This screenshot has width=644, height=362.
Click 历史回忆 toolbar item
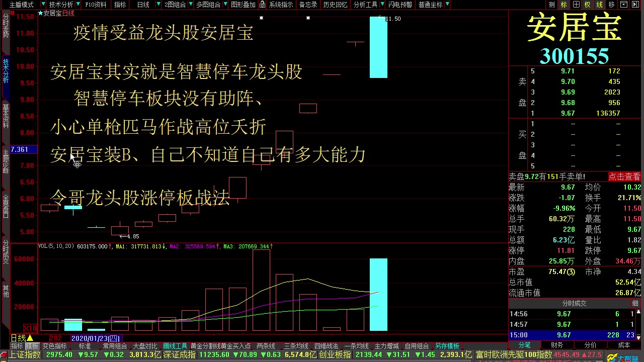click(x=335, y=5)
